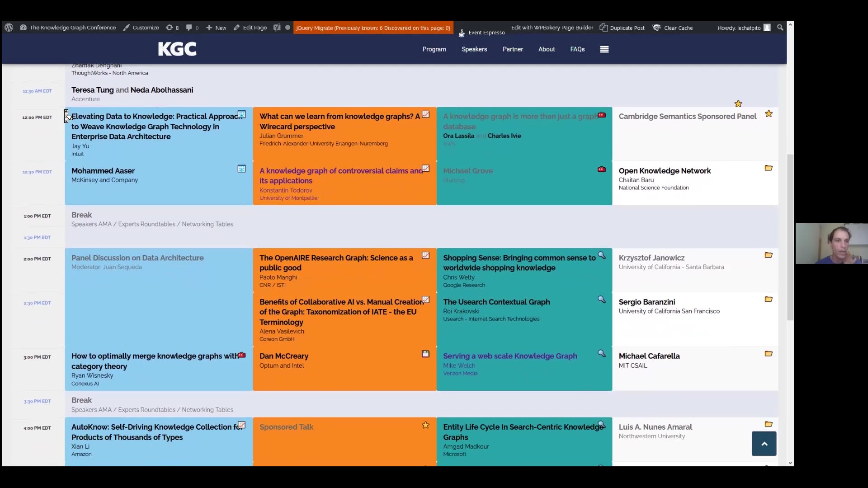The width and height of the screenshot is (868, 488).
Task: Click the scroll-to-top arrow button
Action: tap(764, 444)
